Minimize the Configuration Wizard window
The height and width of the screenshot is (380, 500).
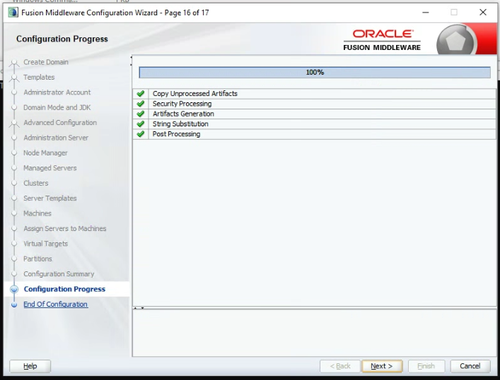tap(426, 13)
